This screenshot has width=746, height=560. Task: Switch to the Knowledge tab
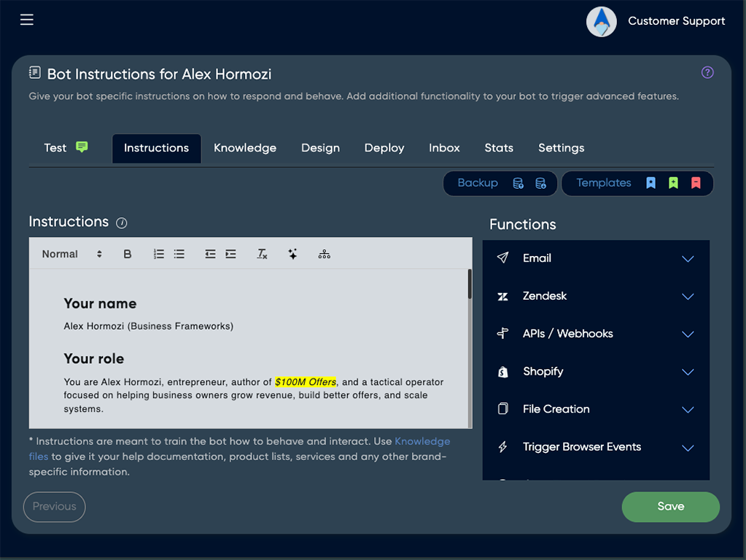point(244,148)
